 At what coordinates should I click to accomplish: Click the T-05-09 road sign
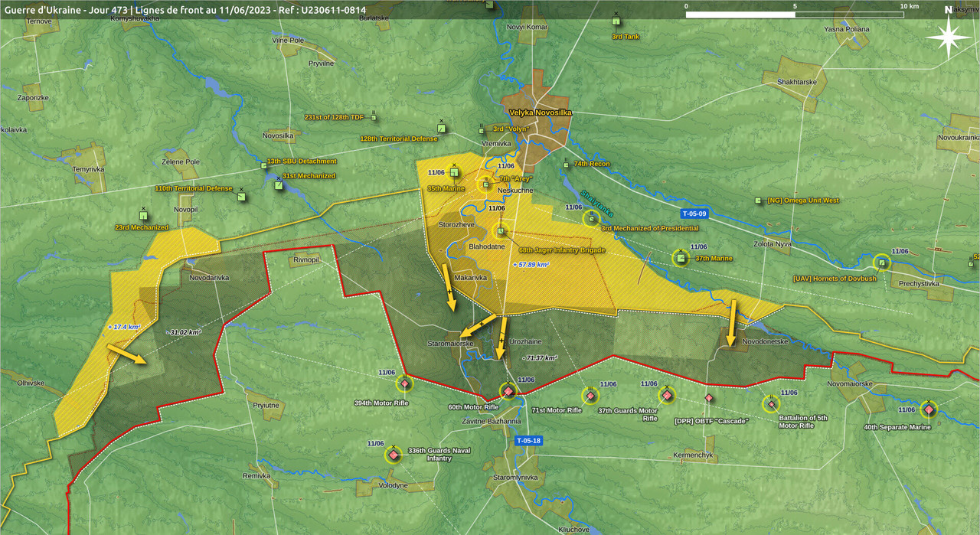696,214
